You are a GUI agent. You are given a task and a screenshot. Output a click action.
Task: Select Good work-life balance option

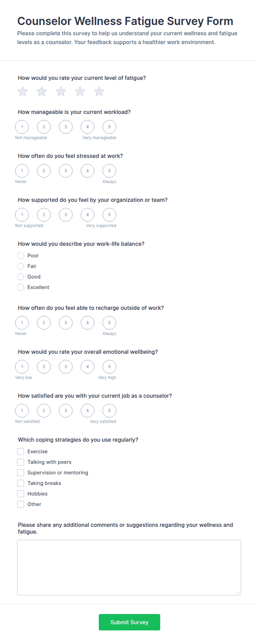21,277
